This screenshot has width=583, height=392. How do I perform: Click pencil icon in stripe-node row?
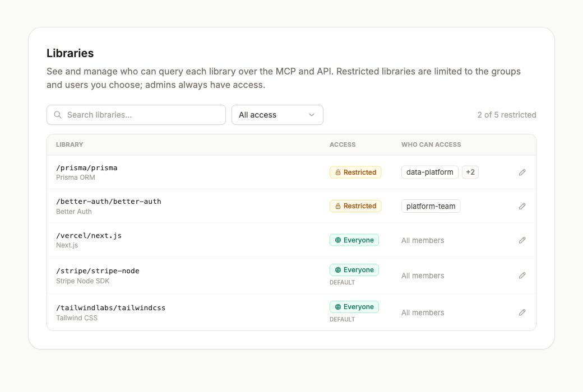pos(522,276)
